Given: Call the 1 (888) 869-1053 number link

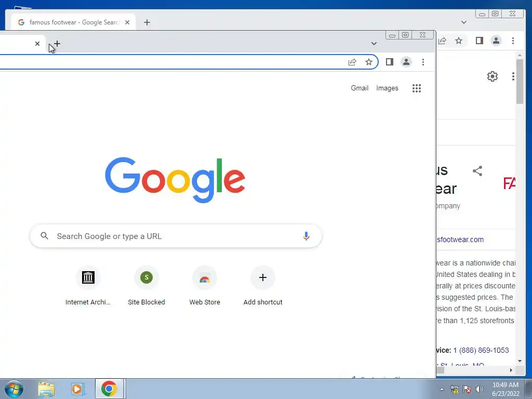Looking at the screenshot, I should pyautogui.click(x=481, y=350).
